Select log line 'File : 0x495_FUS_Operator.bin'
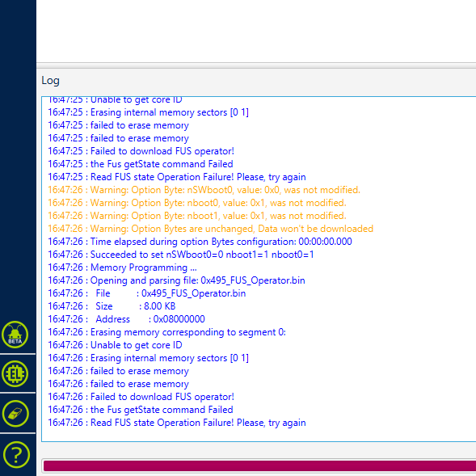 (x=147, y=293)
